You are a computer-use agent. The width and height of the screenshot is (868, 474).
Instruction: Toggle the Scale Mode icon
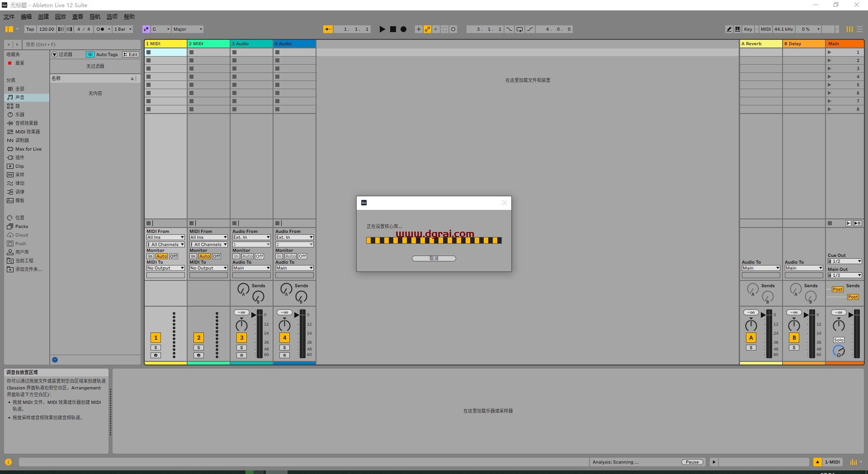tap(146, 29)
